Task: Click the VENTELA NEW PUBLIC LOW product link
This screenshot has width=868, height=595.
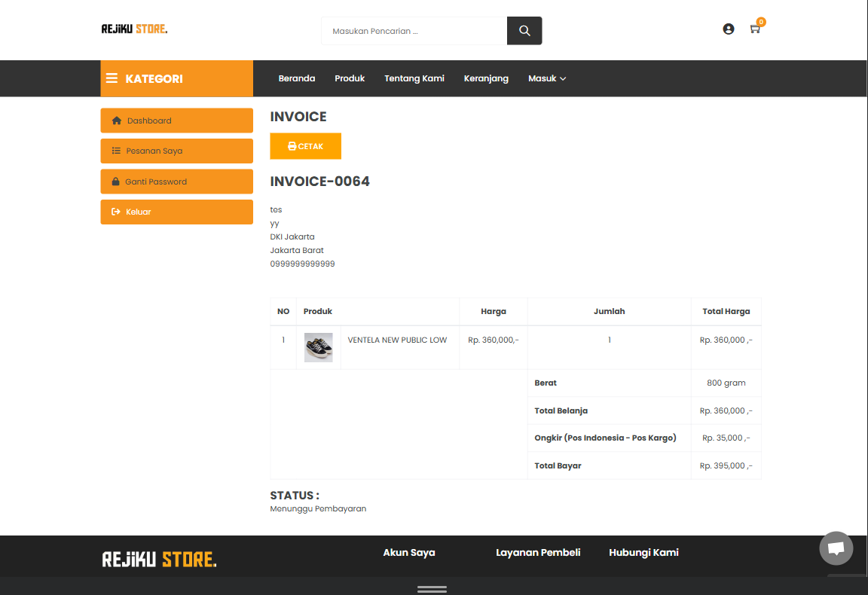Action: [396, 340]
